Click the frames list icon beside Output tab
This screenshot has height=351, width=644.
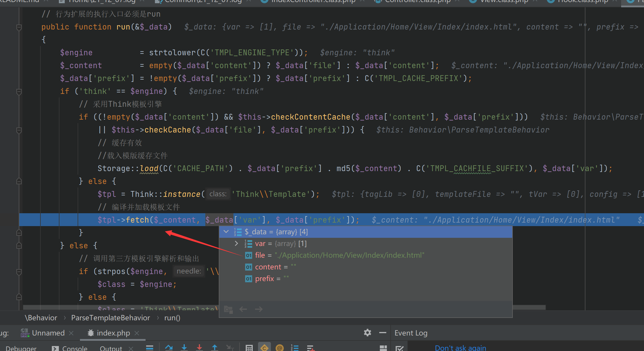[x=150, y=347]
